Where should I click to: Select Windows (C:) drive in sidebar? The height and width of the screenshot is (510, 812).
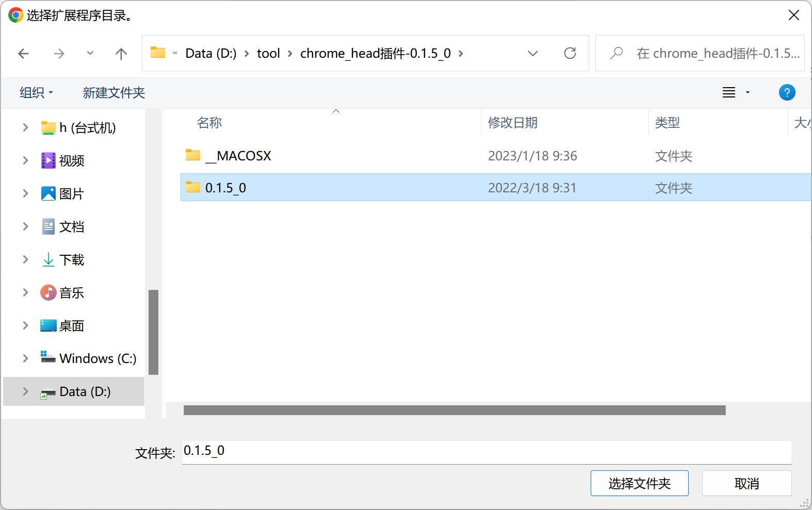(88, 358)
